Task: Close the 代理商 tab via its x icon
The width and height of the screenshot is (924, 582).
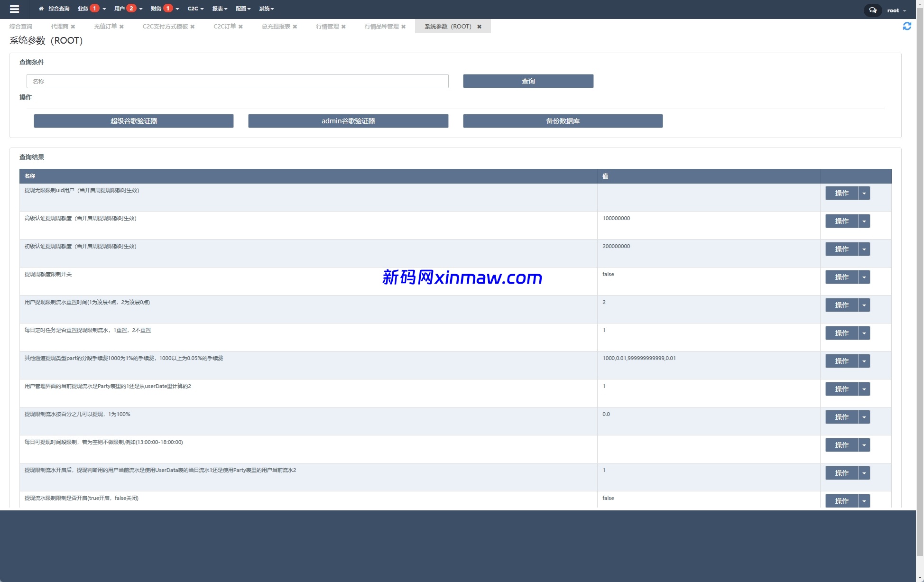Action: coord(73,27)
